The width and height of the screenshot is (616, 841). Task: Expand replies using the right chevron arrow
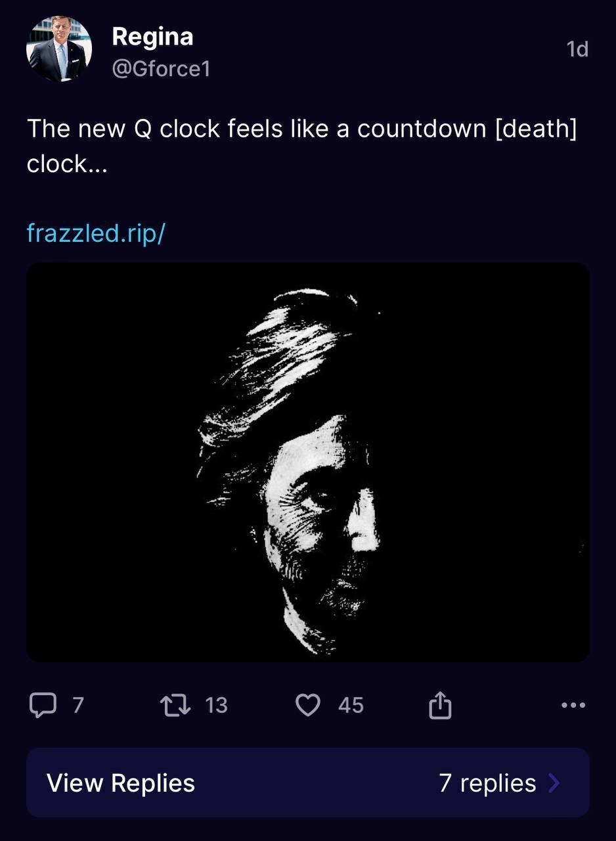tap(554, 783)
